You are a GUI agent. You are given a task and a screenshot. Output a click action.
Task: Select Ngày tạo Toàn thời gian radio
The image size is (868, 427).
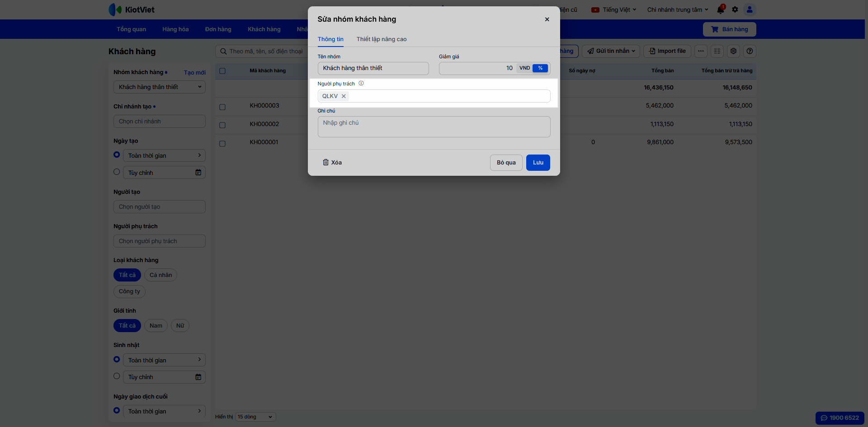pyautogui.click(x=117, y=155)
